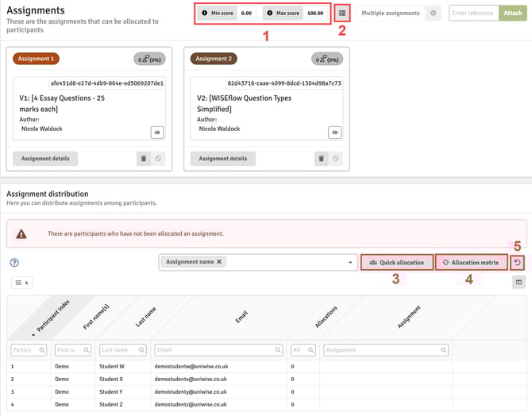Expand the Assignment name dropdown arrow
The image size is (532, 416).
click(x=350, y=263)
